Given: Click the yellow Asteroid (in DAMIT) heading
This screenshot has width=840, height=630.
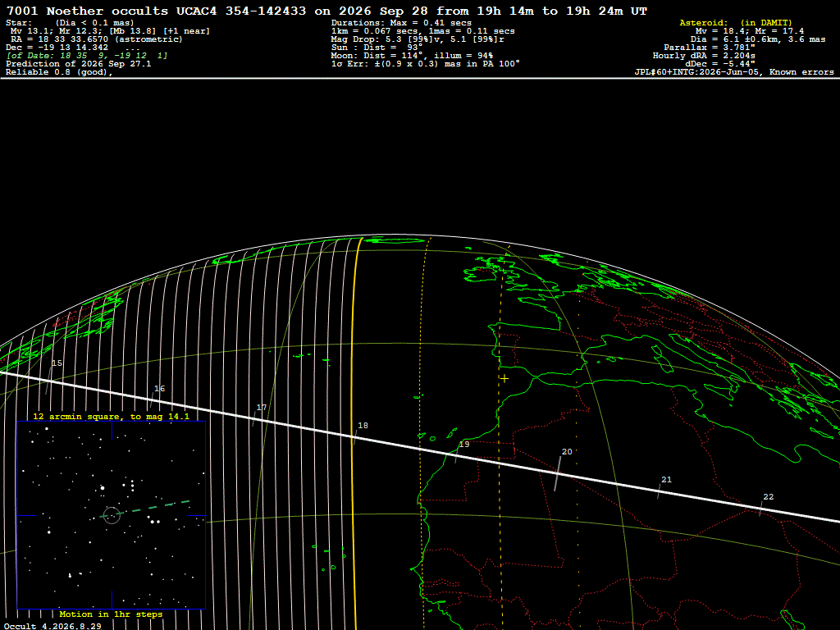Looking at the screenshot, I should [x=736, y=22].
